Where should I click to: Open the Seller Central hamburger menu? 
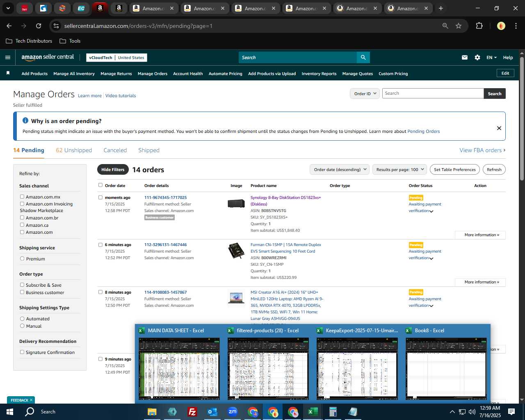point(7,57)
